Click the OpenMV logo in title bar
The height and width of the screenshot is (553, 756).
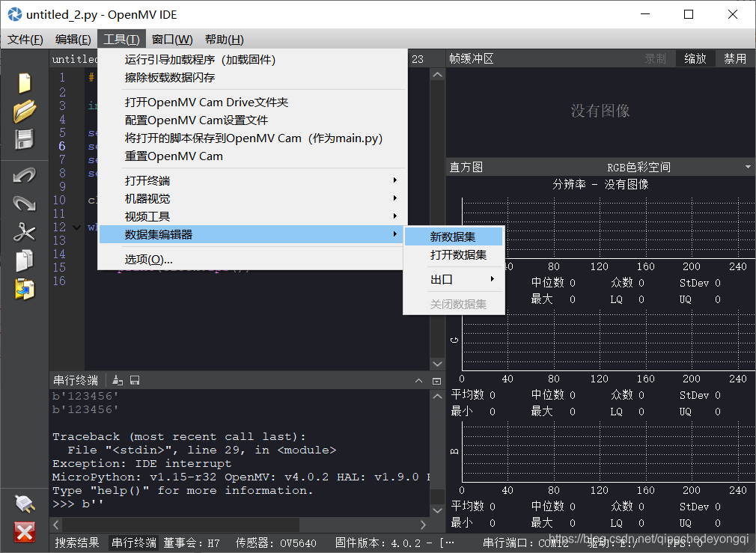pos(14,14)
